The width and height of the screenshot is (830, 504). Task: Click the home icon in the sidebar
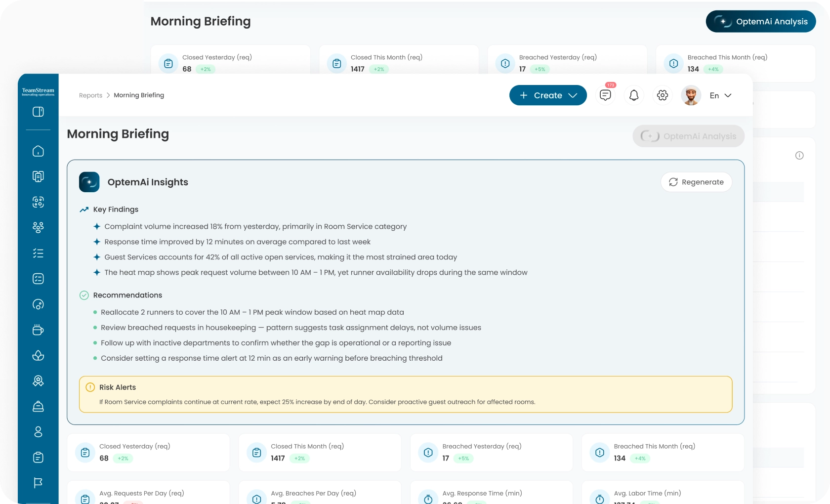click(x=38, y=151)
